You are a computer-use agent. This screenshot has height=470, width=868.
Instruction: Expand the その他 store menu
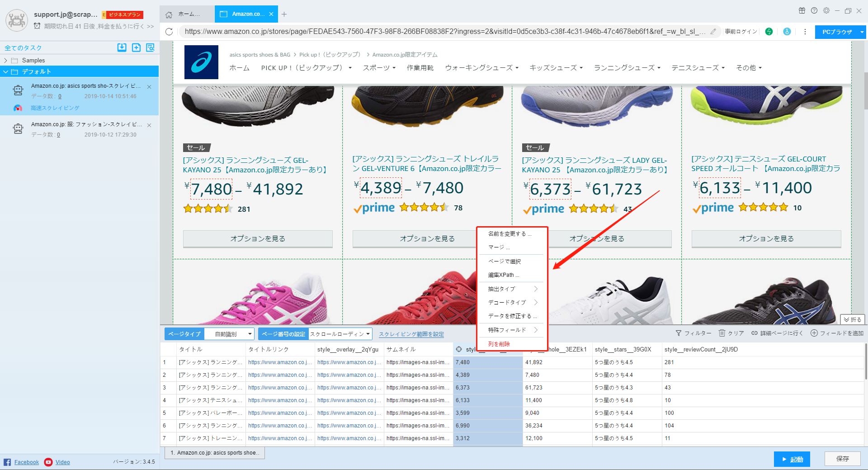click(749, 67)
